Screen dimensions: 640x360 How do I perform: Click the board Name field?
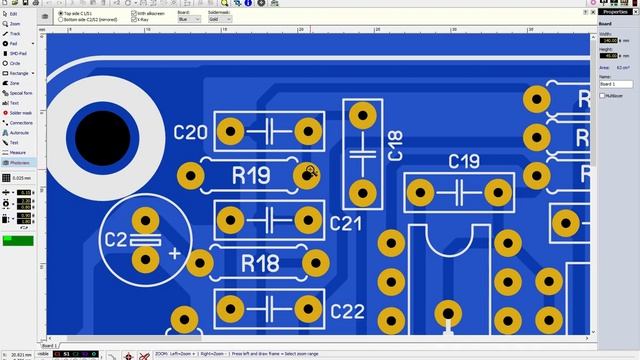pyautogui.click(x=616, y=84)
